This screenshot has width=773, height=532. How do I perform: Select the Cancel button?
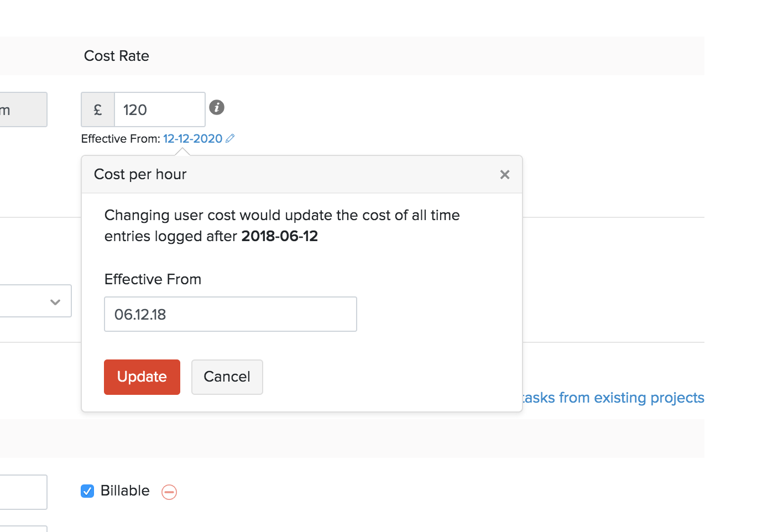(227, 377)
